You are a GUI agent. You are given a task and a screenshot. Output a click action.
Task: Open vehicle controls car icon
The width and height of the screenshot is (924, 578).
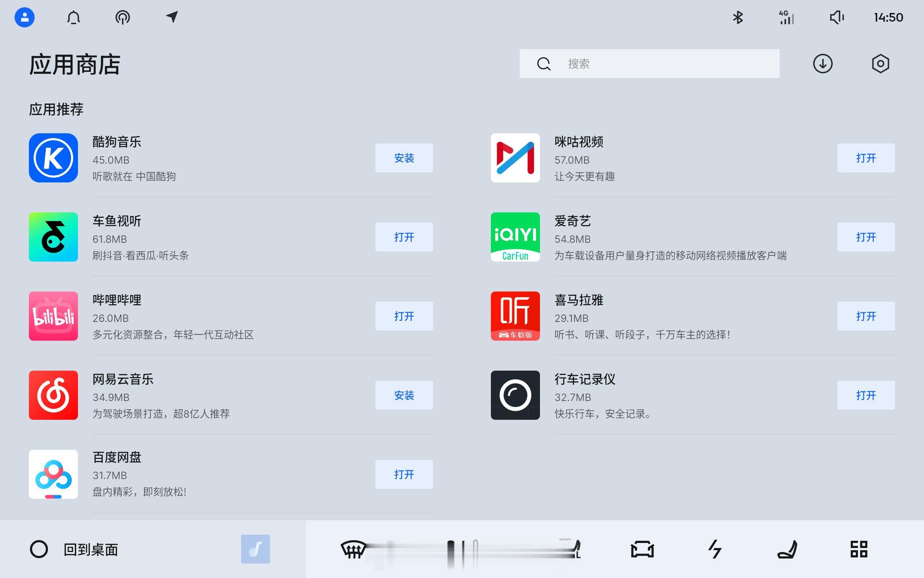click(x=642, y=549)
